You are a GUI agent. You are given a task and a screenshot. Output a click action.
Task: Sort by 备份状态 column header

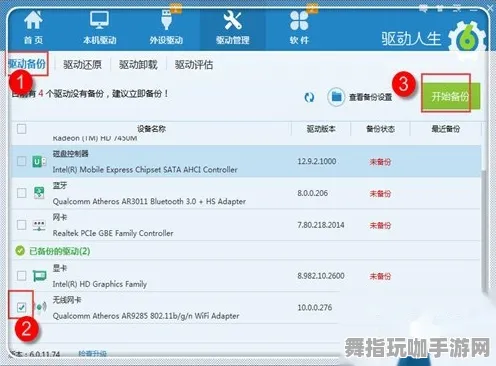380,129
